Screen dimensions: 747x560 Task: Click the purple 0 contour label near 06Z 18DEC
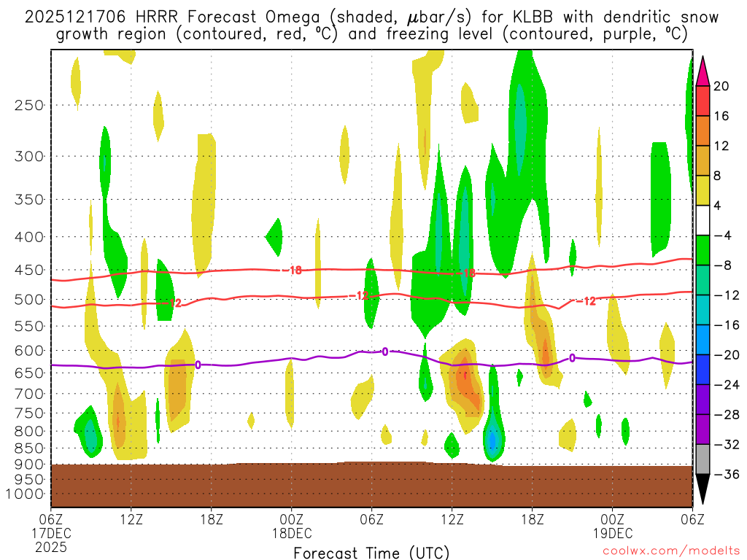pyautogui.click(x=385, y=352)
